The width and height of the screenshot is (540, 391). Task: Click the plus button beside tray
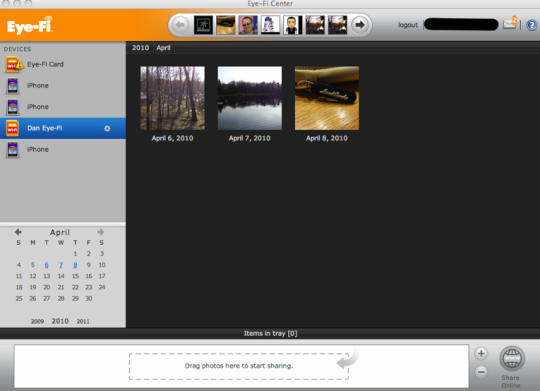(x=481, y=353)
